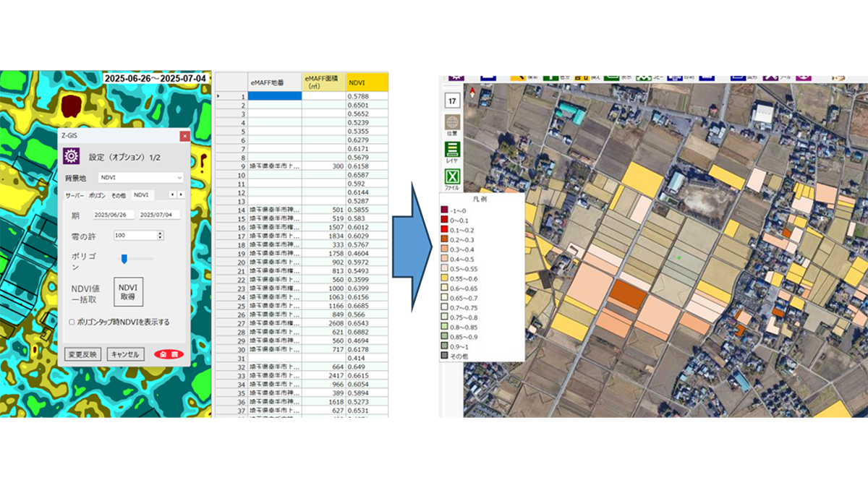Click the north compass arrow icon on map
868x488 pixels.
[473, 92]
